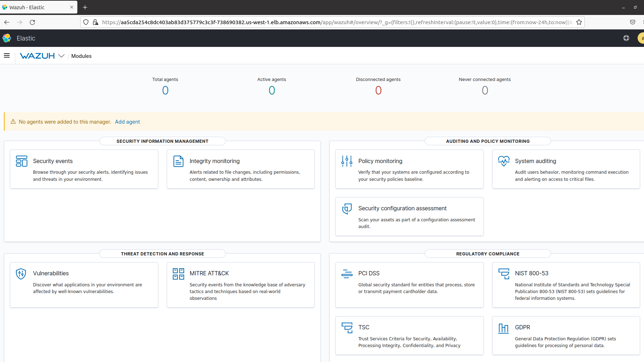The width and height of the screenshot is (644, 362).
Task: Click the PCI DSS module icon
Action: (347, 274)
